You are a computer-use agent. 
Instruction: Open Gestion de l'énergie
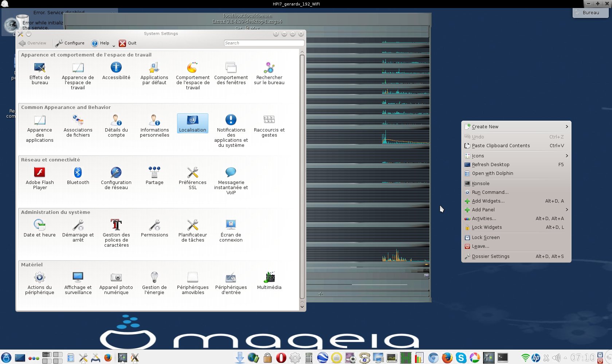(154, 283)
